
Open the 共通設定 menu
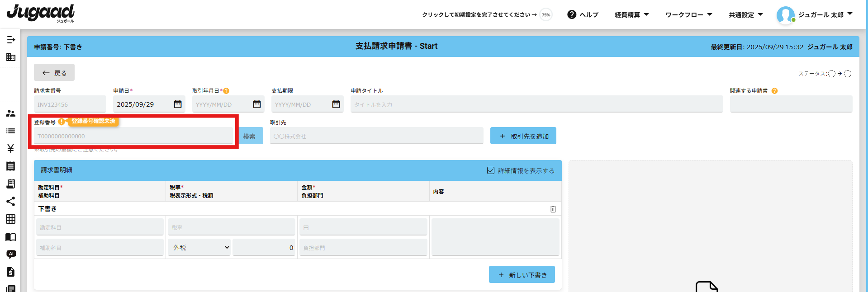[745, 15]
